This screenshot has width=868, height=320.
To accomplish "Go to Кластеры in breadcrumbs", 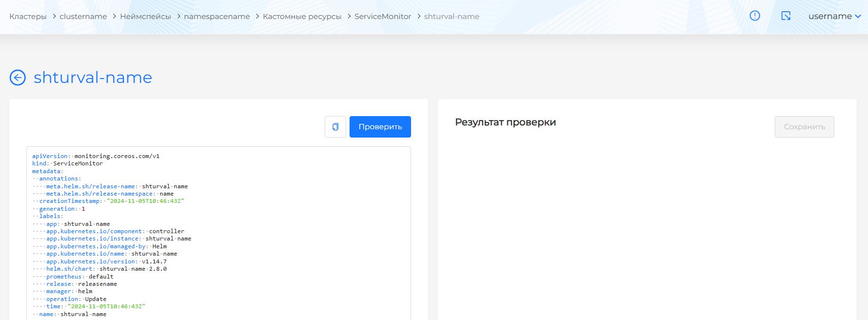I will pos(28,17).
